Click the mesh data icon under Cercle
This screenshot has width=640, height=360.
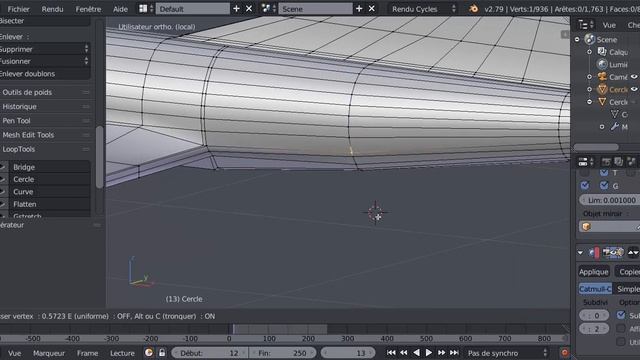pyautogui.click(x=614, y=114)
